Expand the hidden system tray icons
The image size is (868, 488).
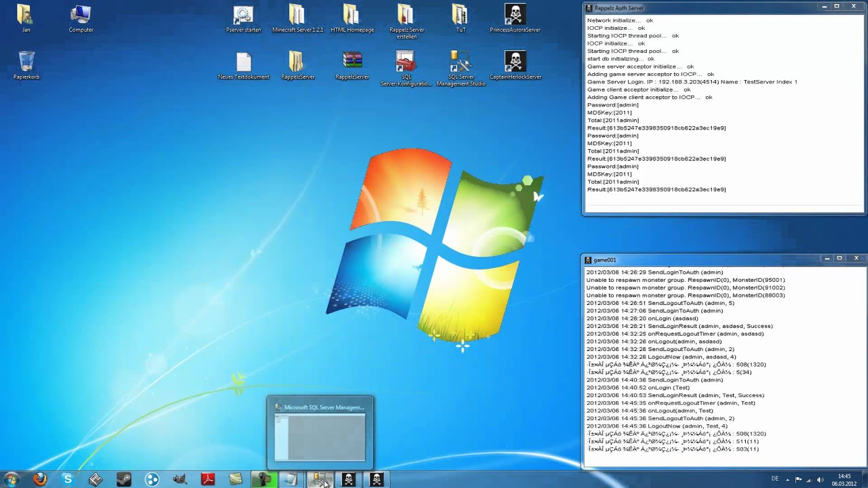[x=787, y=479]
